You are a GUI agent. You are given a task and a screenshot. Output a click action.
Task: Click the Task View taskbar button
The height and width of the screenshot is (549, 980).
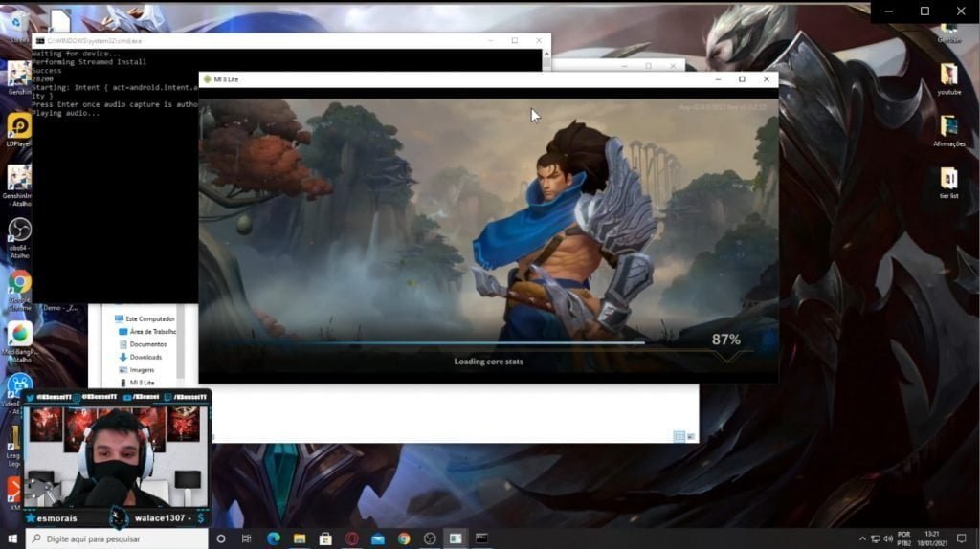click(247, 538)
